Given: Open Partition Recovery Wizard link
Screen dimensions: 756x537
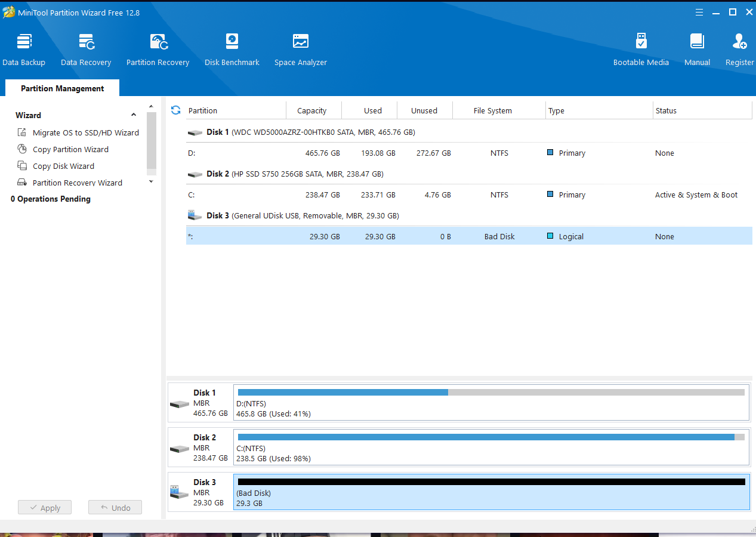Looking at the screenshot, I should click(78, 183).
